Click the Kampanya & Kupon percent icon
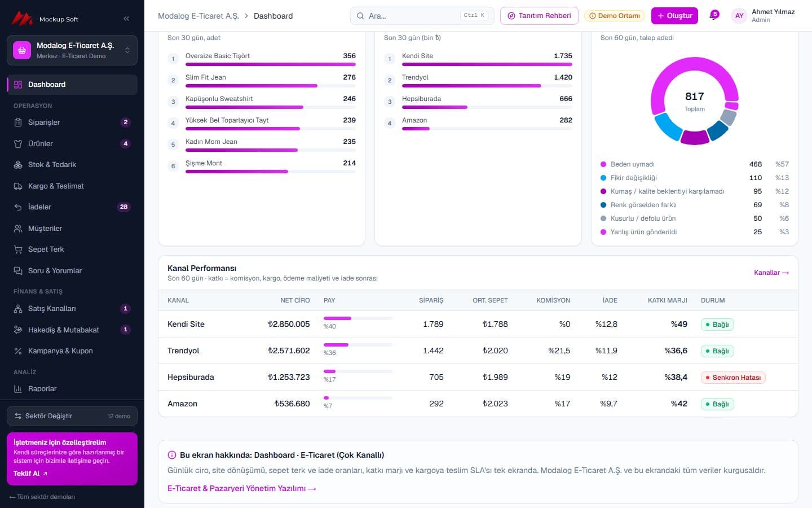This screenshot has height=508, width=812. click(18, 351)
